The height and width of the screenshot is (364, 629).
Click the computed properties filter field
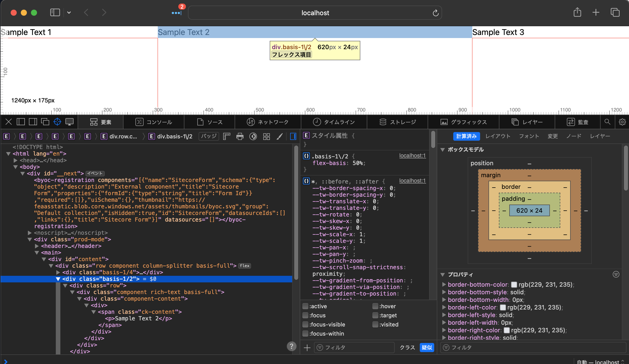click(x=533, y=348)
